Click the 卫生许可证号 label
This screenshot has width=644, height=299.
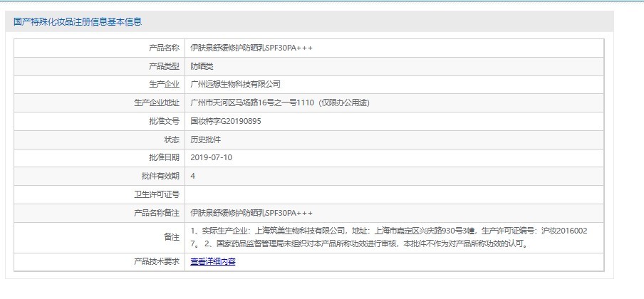(157, 194)
